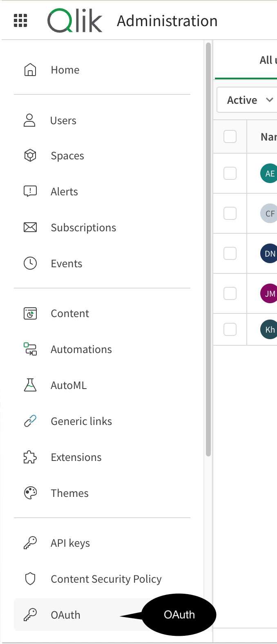277x644 pixels.
Task: Click the Events clock icon
Action: pos(30,264)
